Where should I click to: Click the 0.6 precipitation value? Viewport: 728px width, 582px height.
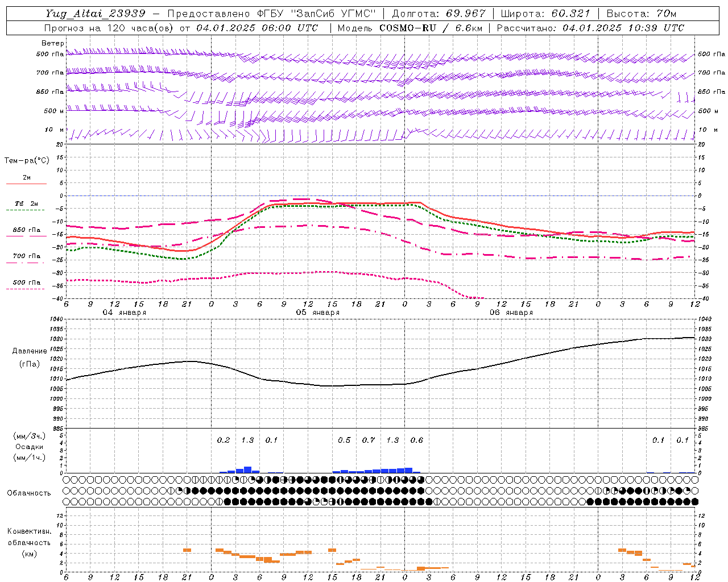tap(417, 440)
